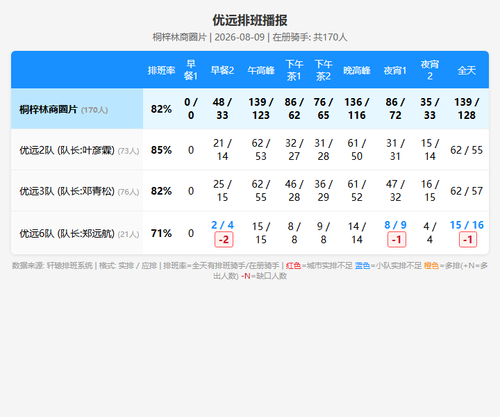This screenshot has height=417, width=500.
Task: Click the 早餐1 column header
Action: (191, 70)
